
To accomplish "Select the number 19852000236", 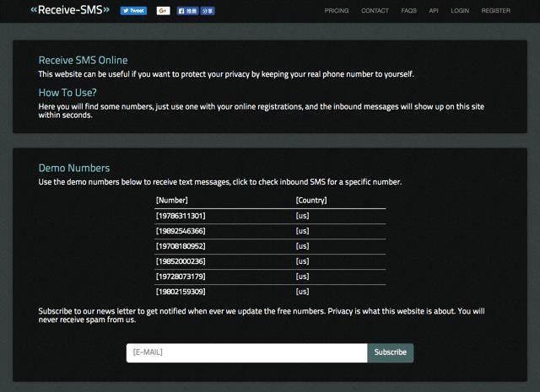I will 181,261.
